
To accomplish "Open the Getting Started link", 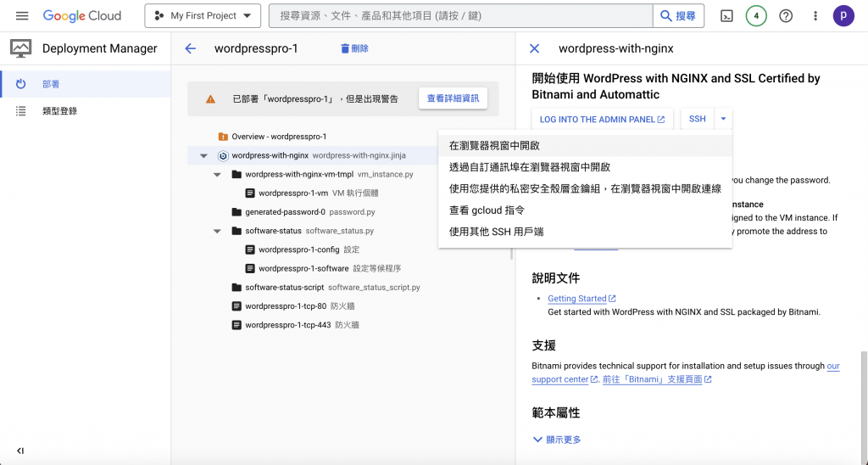I will coord(581,299).
